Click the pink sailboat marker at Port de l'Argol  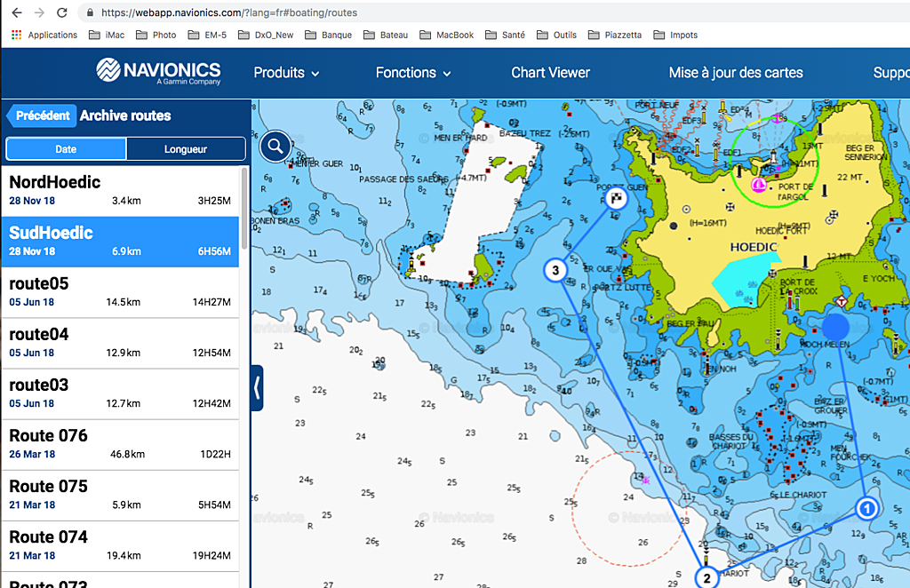(758, 185)
